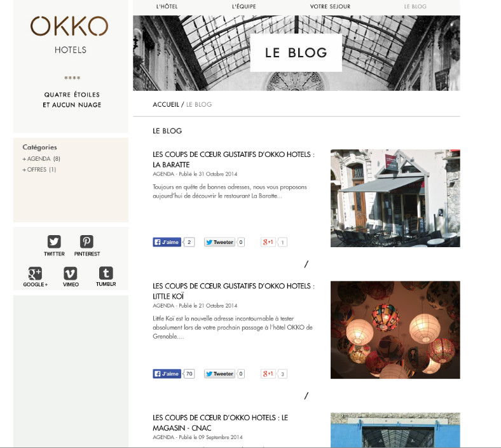Open the Google+ social icon
Screen dimensions: 501x448
point(35,273)
